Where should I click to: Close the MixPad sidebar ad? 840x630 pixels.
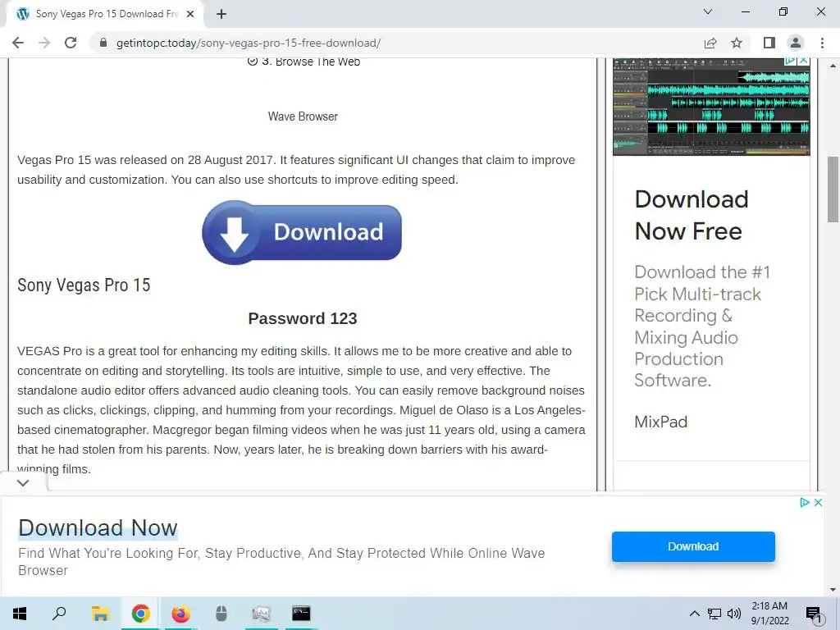[x=804, y=61]
